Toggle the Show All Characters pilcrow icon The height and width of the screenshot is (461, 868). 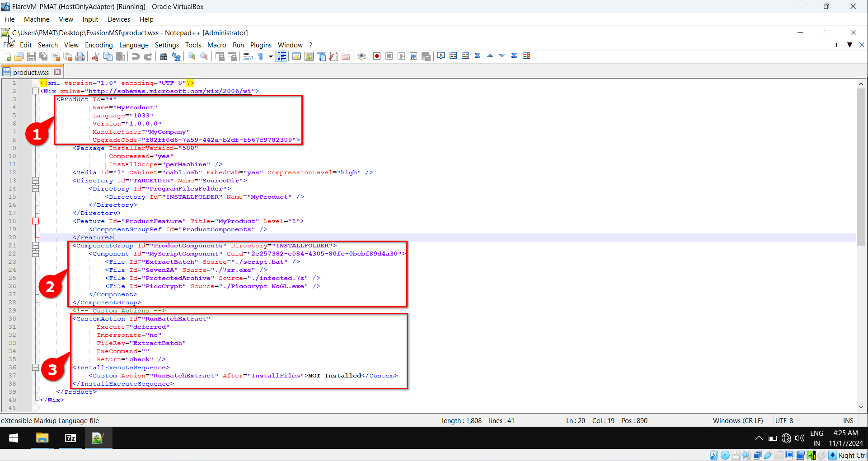(261, 56)
